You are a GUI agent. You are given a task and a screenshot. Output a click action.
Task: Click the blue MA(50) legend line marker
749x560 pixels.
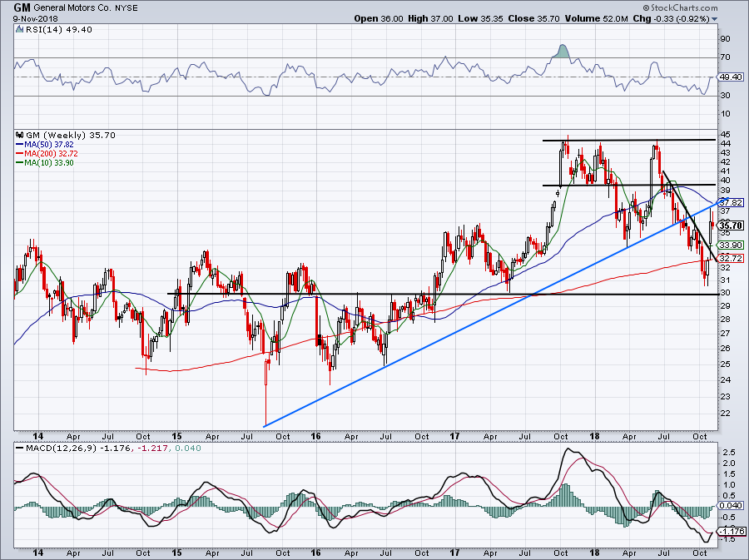tap(20, 145)
